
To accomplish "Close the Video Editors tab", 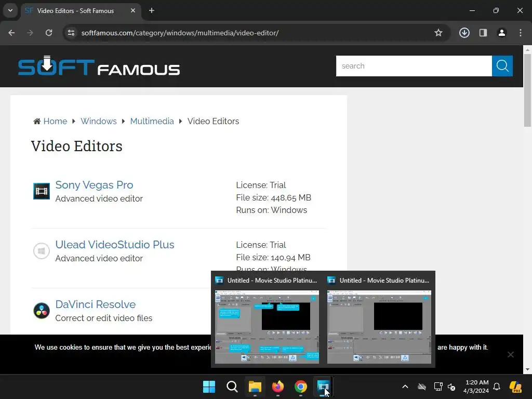I will click(x=133, y=10).
